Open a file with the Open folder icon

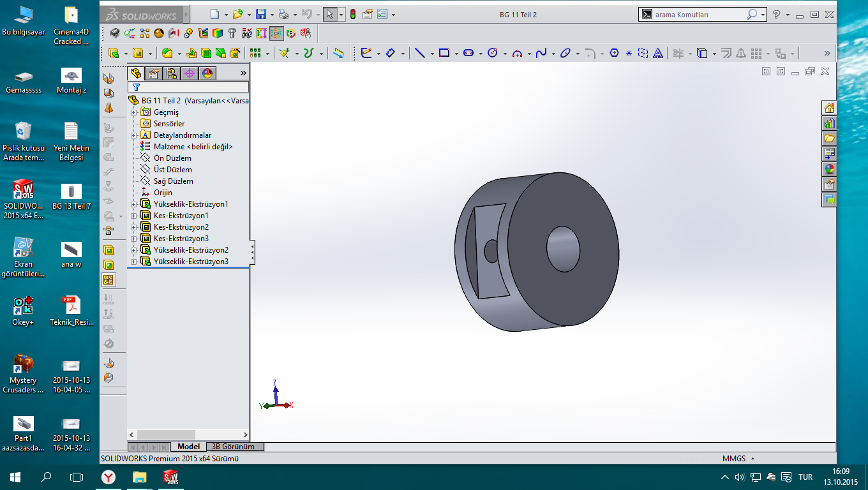coord(237,14)
